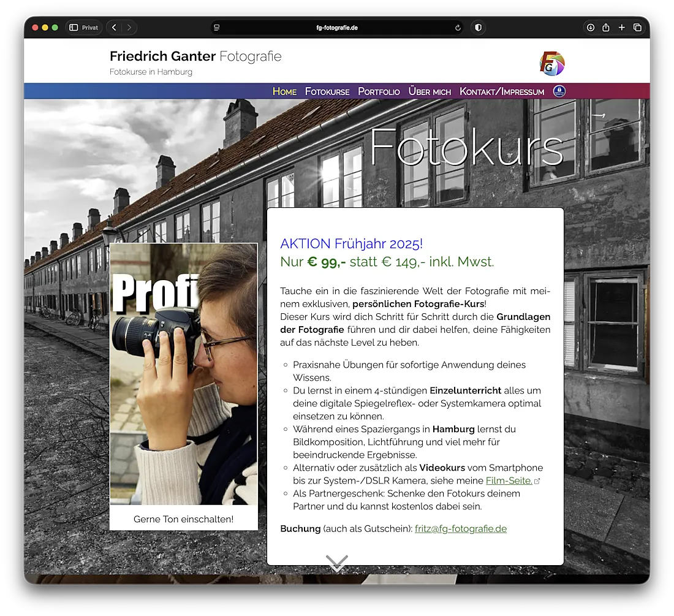Click the Share icon in Safari's toolbar
Screen dimensions: 674x616
pos(606,28)
